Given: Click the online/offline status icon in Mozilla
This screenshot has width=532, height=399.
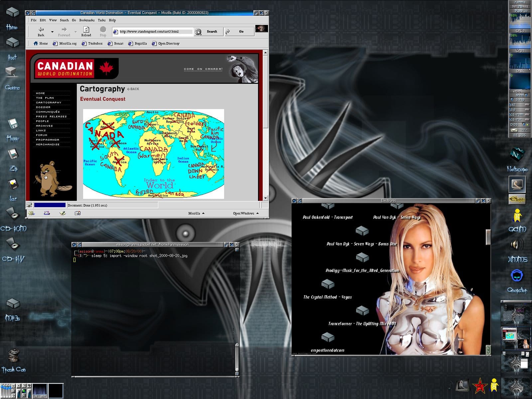Looking at the screenshot, I should 29,205.
